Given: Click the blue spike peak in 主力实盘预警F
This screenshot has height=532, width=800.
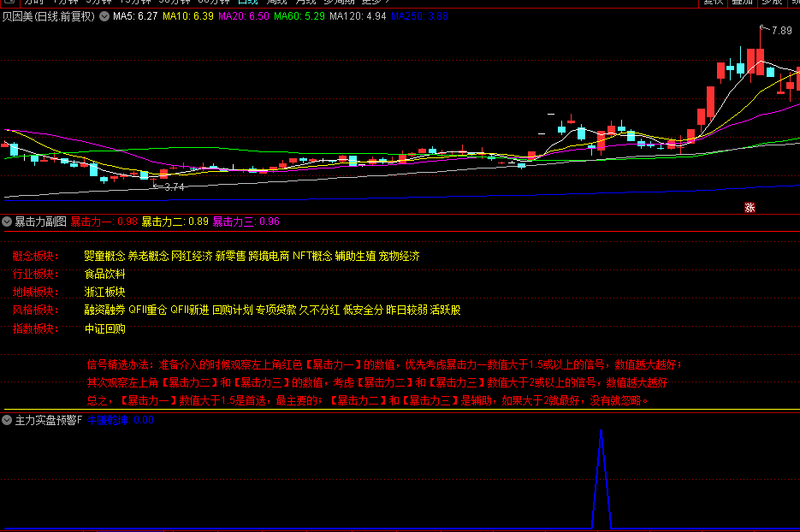Looking at the screenshot, I should [x=601, y=432].
